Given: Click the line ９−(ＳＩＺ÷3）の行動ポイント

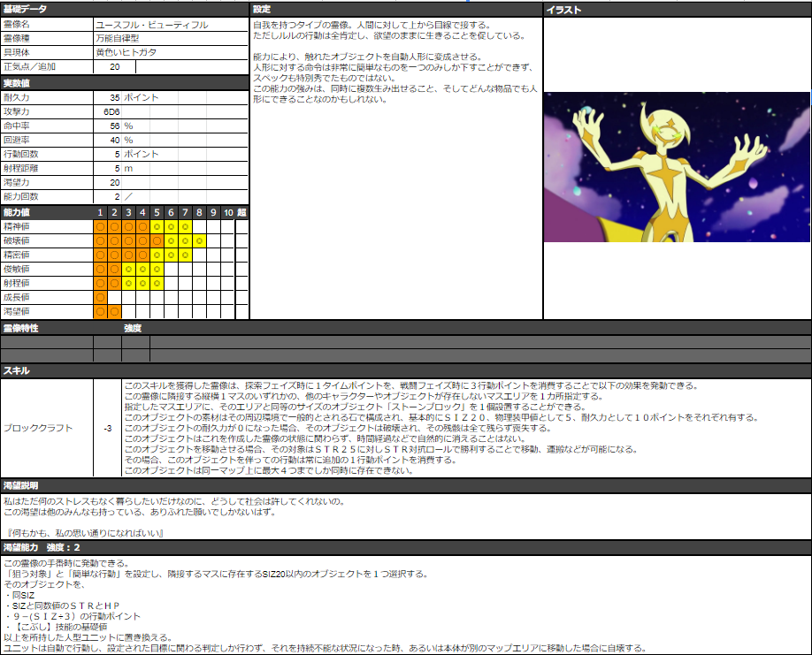Looking at the screenshot, I should 73,616.
